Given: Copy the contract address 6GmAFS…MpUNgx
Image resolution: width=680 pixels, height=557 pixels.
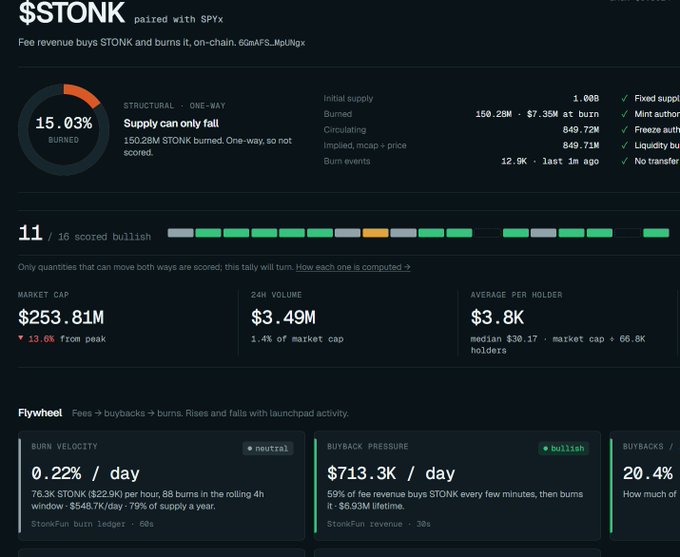Looking at the screenshot, I should click(271, 43).
